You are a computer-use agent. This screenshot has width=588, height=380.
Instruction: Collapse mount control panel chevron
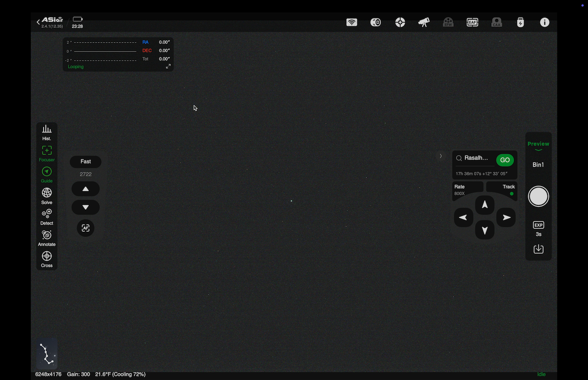click(441, 156)
